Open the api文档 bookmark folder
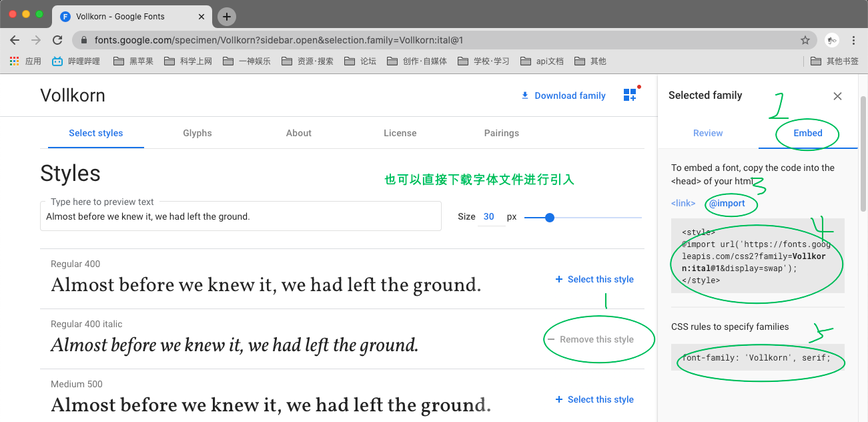Image resolution: width=868 pixels, height=422 pixels. pyautogui.click(x=542, y=61)
